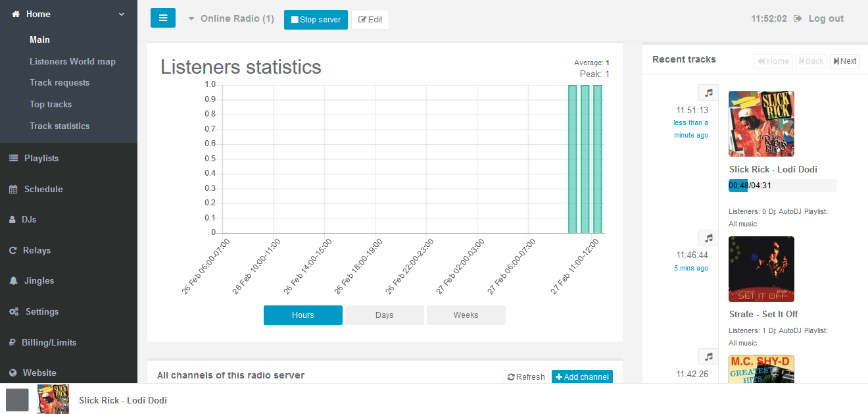Viewport: 868px width, 414px height.
Task: Click the Strafe Set It Off album cover
Action: (x=761, y=269)
